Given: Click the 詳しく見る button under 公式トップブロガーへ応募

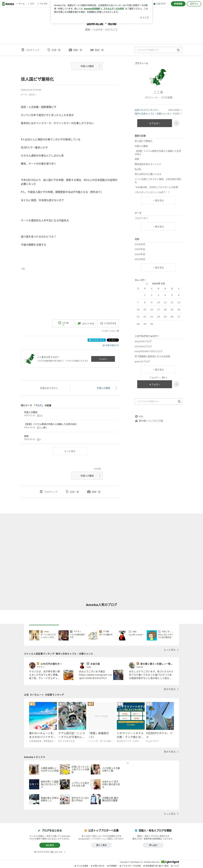Looking at the screenshot, I should [x=101, y=845].
